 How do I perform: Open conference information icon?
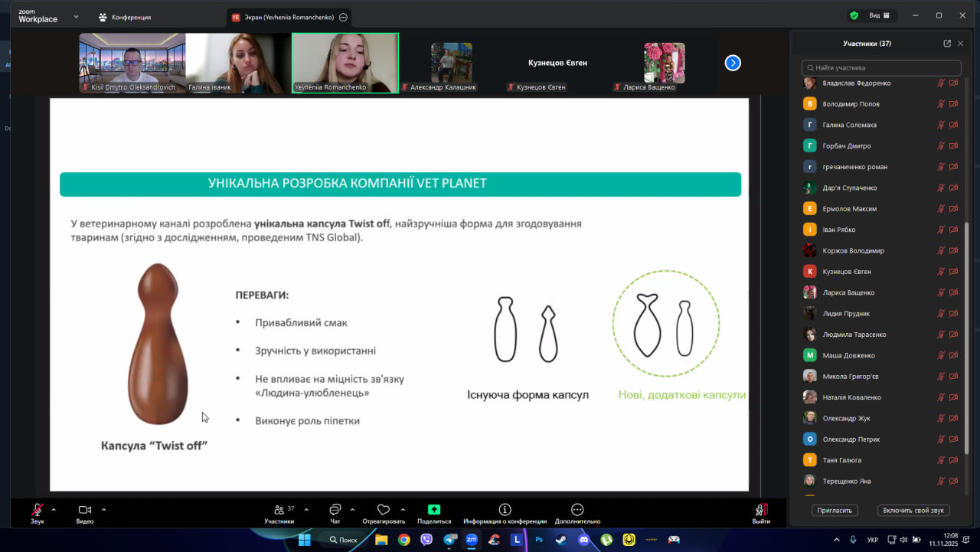(505, 510)
